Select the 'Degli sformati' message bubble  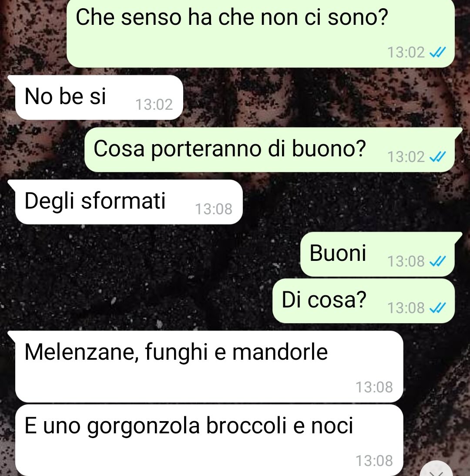(129, 202)
